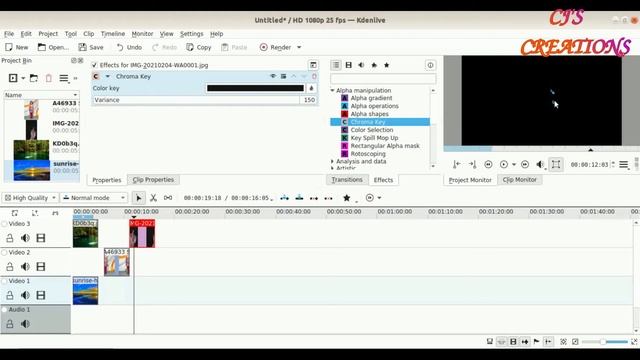
Task: Click the New button in toolbar
Action: tap(17, 47)
